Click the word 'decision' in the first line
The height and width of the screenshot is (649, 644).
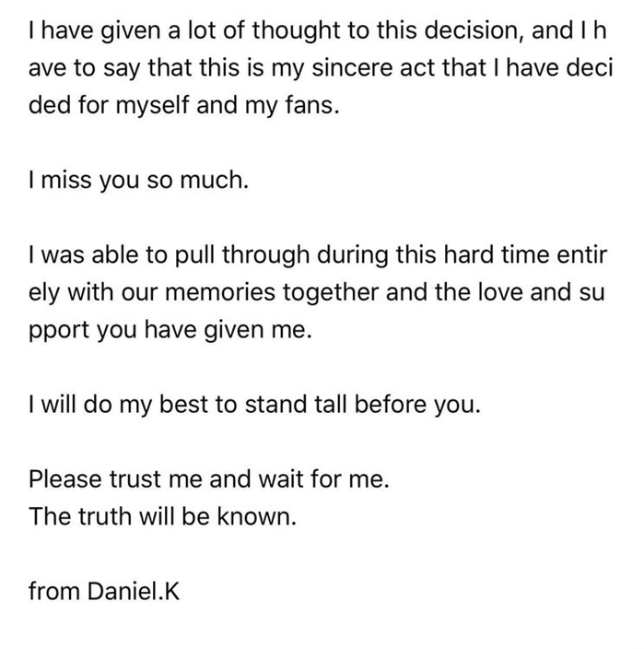(x=473, y=30)
